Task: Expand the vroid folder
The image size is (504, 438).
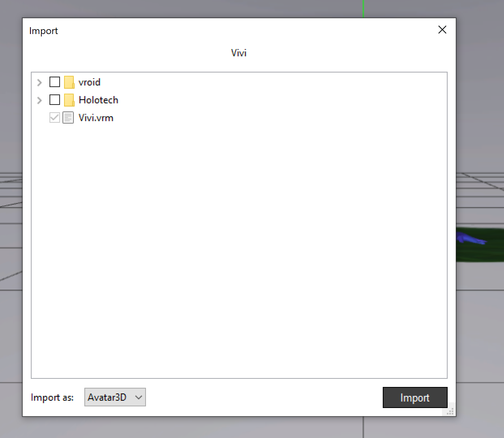Action: click(x=39, y=82)
